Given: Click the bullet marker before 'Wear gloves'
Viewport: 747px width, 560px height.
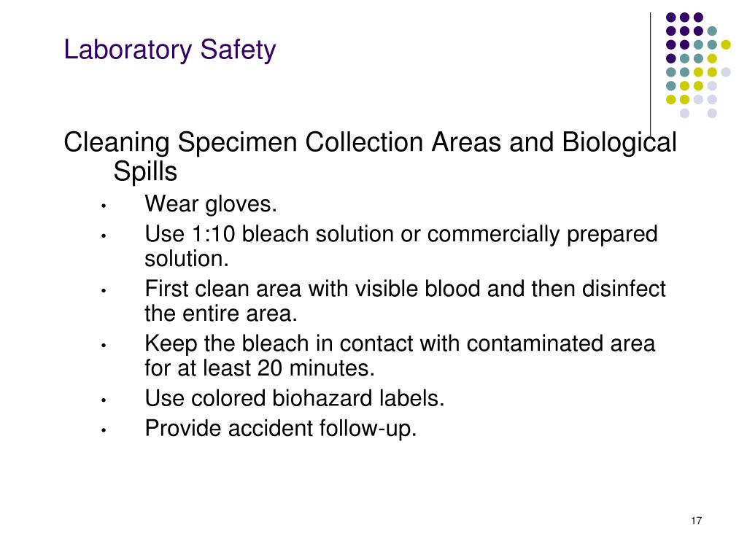Looking at the screenshot, I should [x=104, y=206].
